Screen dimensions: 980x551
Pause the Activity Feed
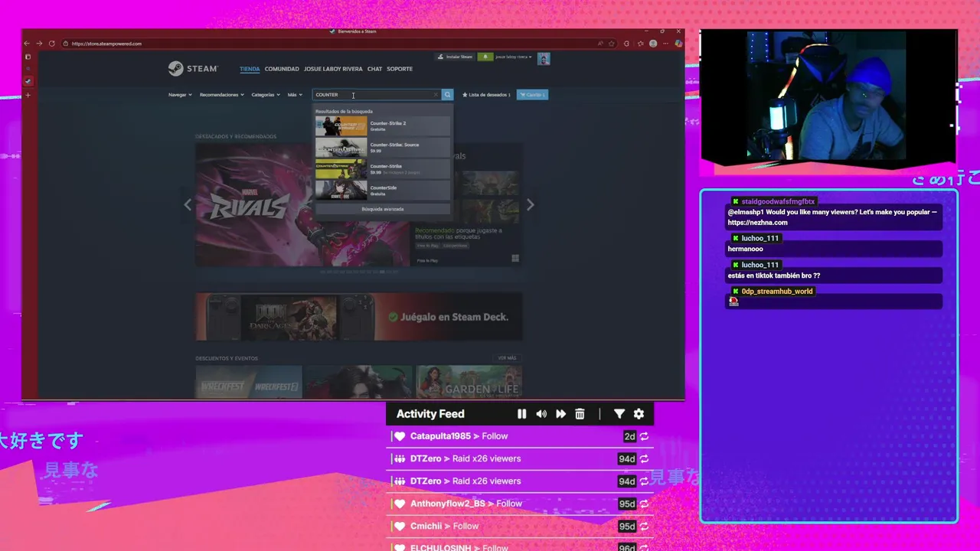521,414
